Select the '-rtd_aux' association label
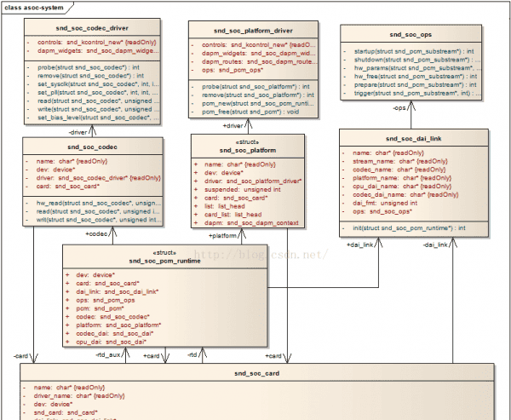 point(109,354)
